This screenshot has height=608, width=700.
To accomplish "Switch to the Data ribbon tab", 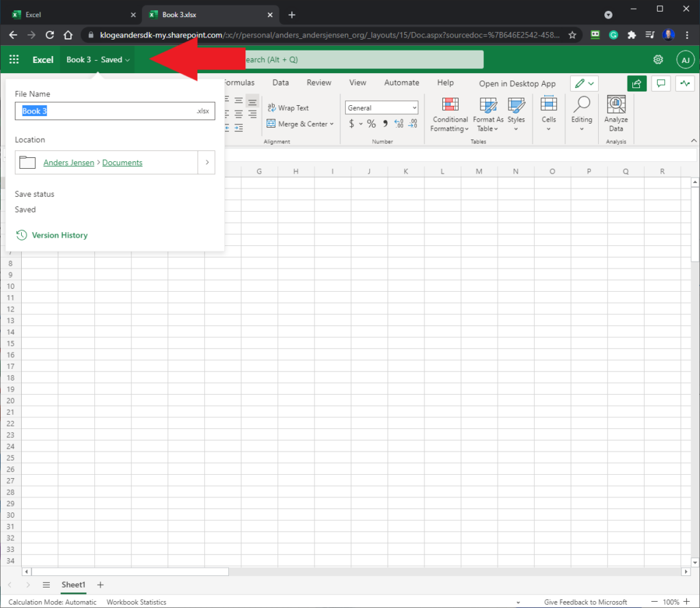I will tap(280, 83).
